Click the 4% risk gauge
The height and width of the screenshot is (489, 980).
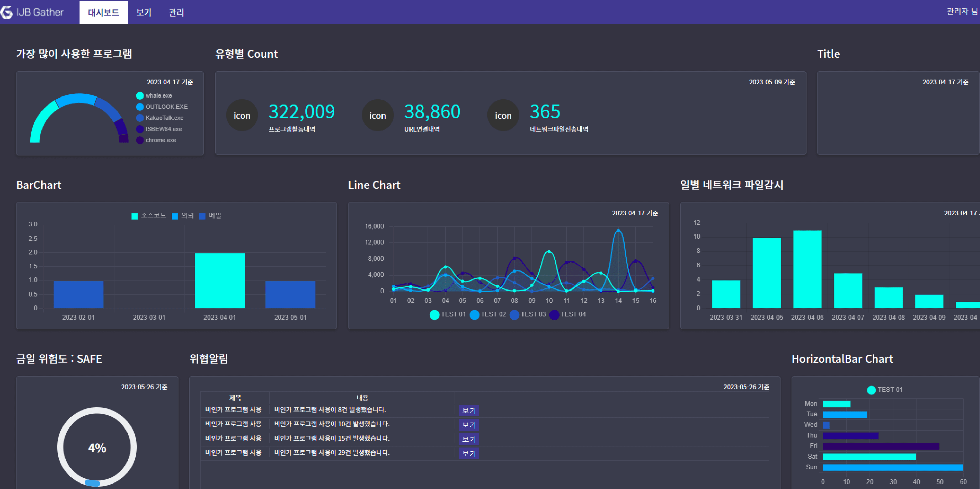[97, 447]
